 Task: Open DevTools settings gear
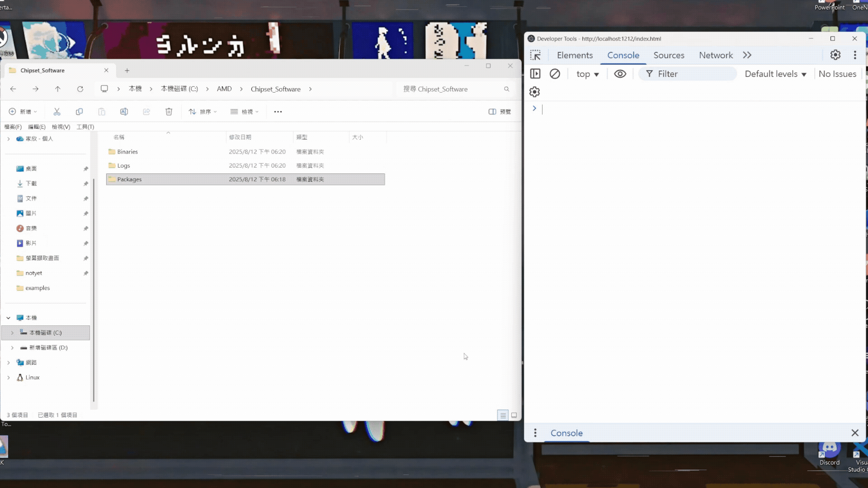[x=835, y=55]
